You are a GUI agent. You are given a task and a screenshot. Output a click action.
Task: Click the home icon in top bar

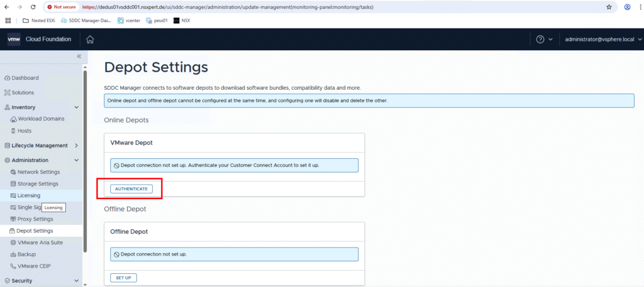click(x=90, y=40)
